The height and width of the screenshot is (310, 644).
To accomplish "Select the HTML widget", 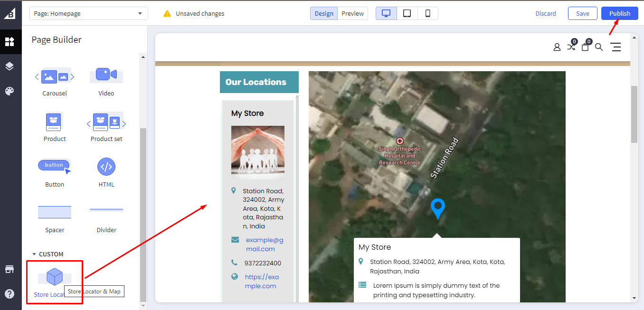I will pyautogui.click(x=106, y=173).
